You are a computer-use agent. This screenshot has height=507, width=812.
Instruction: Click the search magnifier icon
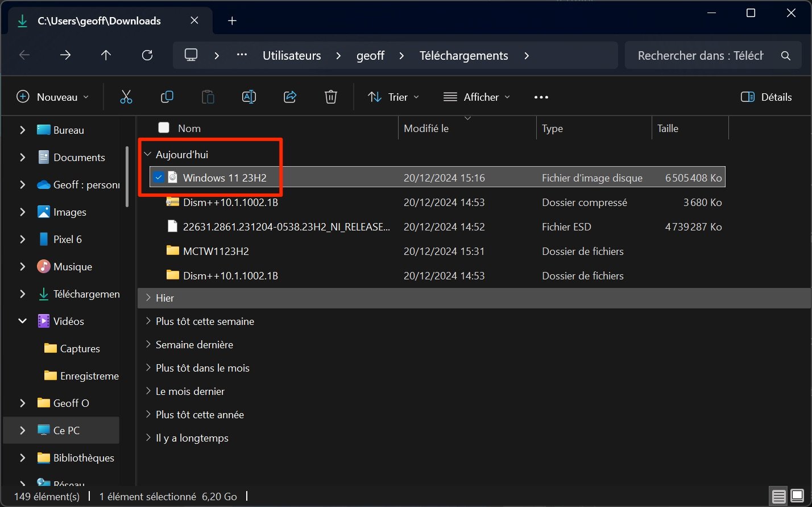coord(786,56)
